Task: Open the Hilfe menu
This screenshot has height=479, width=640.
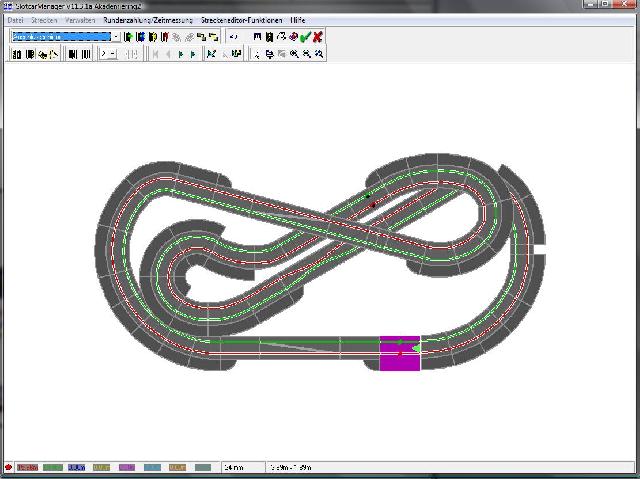Action: [x=298, y=20]
